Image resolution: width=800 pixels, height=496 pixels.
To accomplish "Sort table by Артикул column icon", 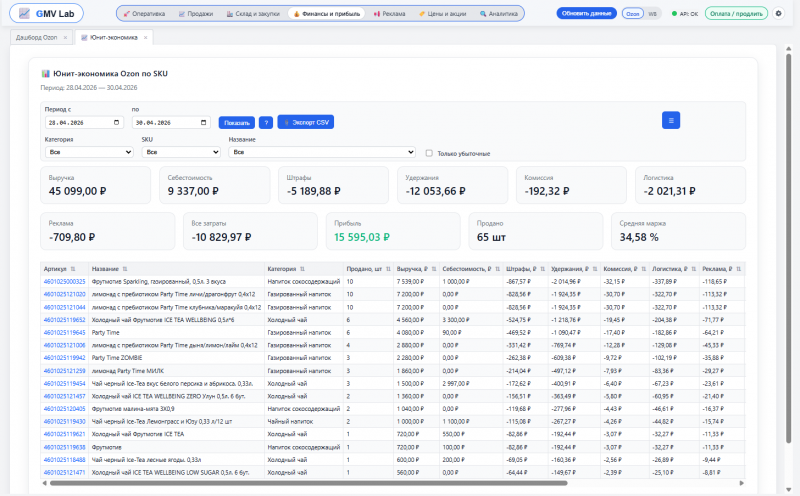I will 73,269.
